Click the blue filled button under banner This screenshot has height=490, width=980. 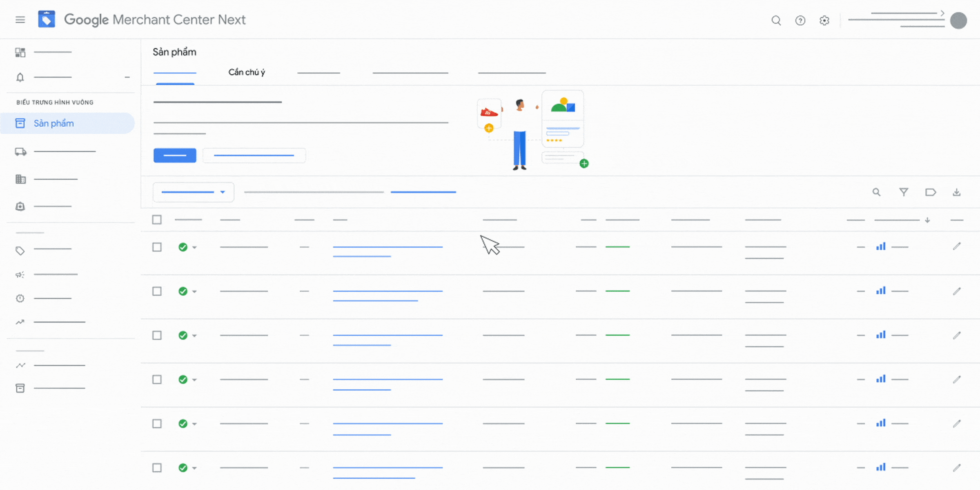point(175,155)
